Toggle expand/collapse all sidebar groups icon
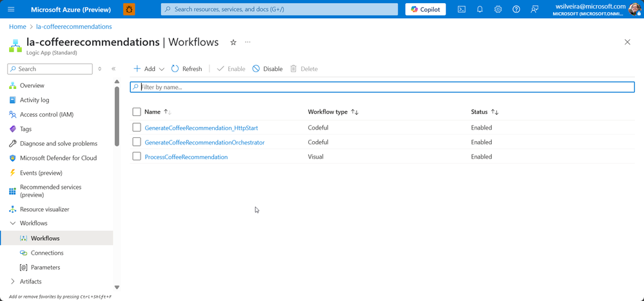The height and width of the screenshot is (301, 644). [100, 69]
